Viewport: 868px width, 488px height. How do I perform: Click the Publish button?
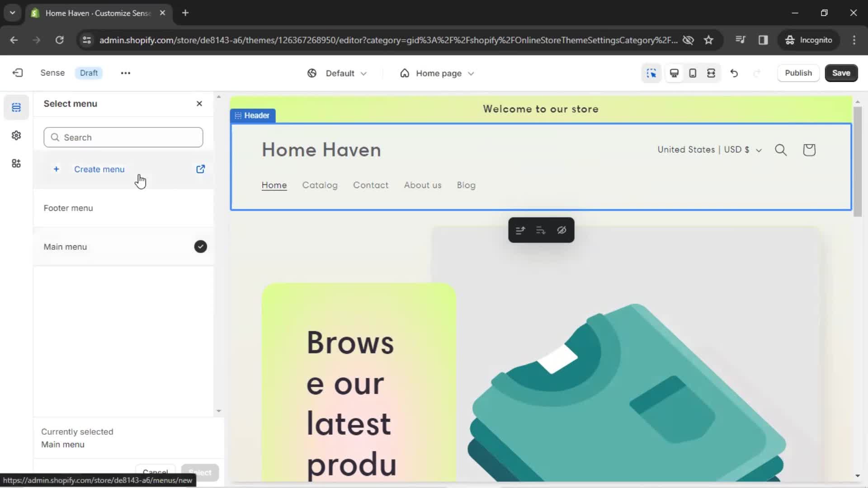point(797,72)
